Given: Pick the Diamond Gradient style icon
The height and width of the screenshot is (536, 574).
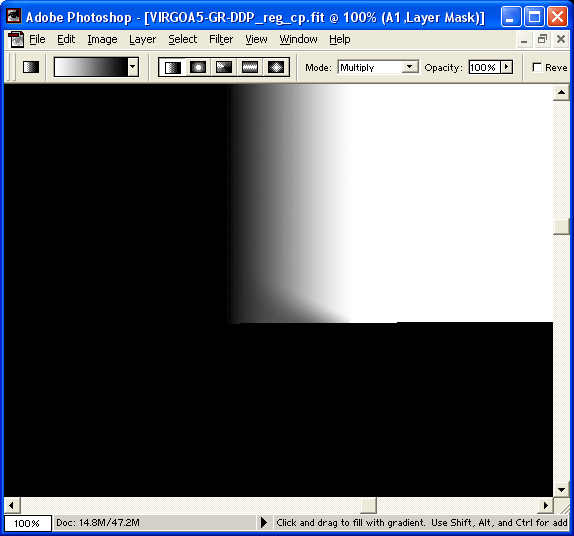Looking at the screenshot, I should (276, 67).
